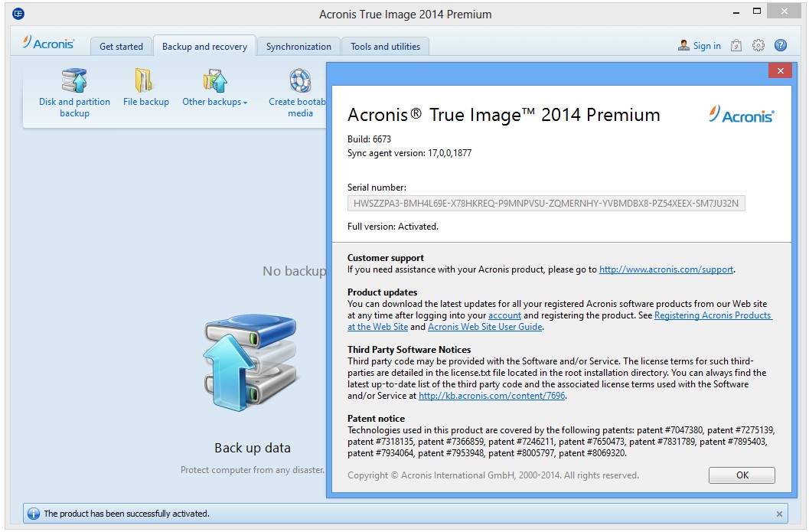809x532 pixels.
Task: Select the Backup and recovery tab
Action: click(205, 47)
